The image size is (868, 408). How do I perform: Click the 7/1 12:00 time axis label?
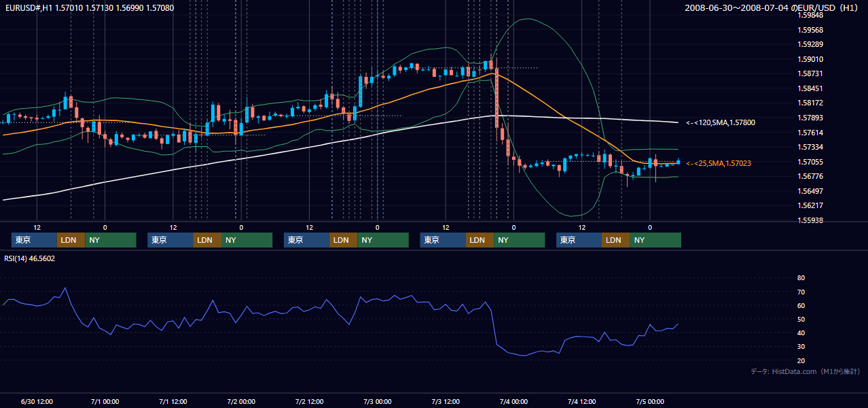pos(173,401)
